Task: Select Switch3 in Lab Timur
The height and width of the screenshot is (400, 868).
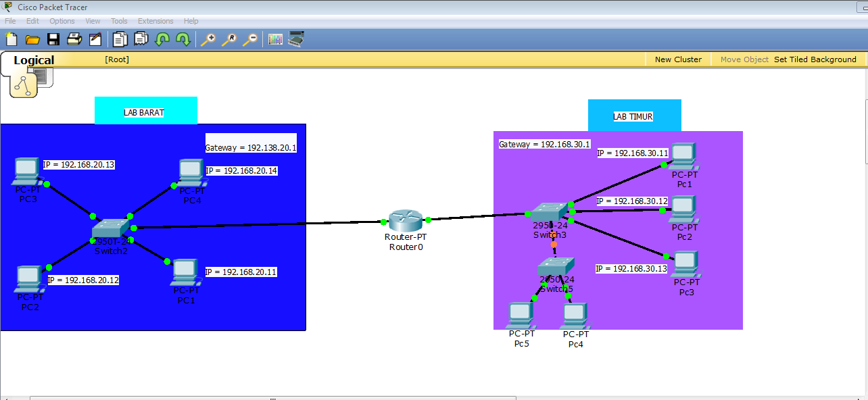Action: [550, 212]
